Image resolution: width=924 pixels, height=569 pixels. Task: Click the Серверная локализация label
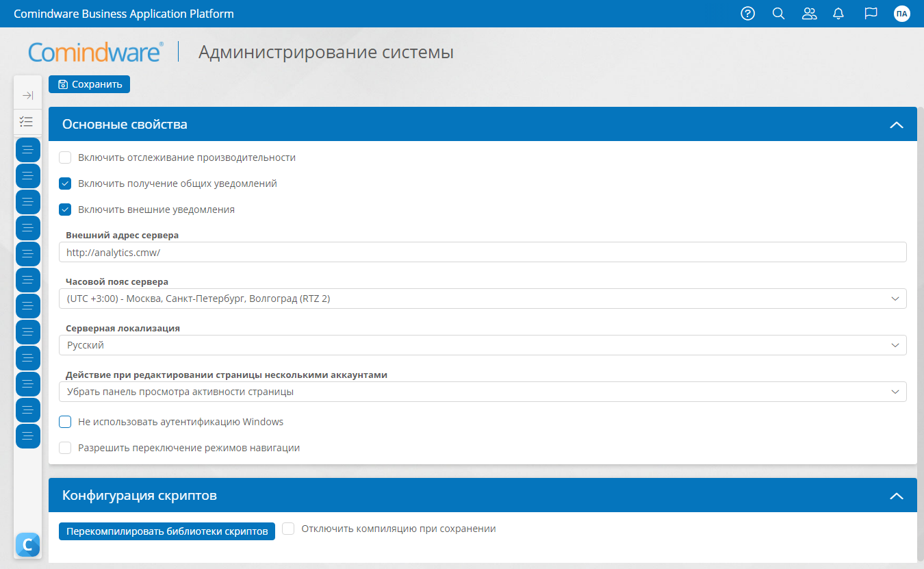(x=123, y=328)
